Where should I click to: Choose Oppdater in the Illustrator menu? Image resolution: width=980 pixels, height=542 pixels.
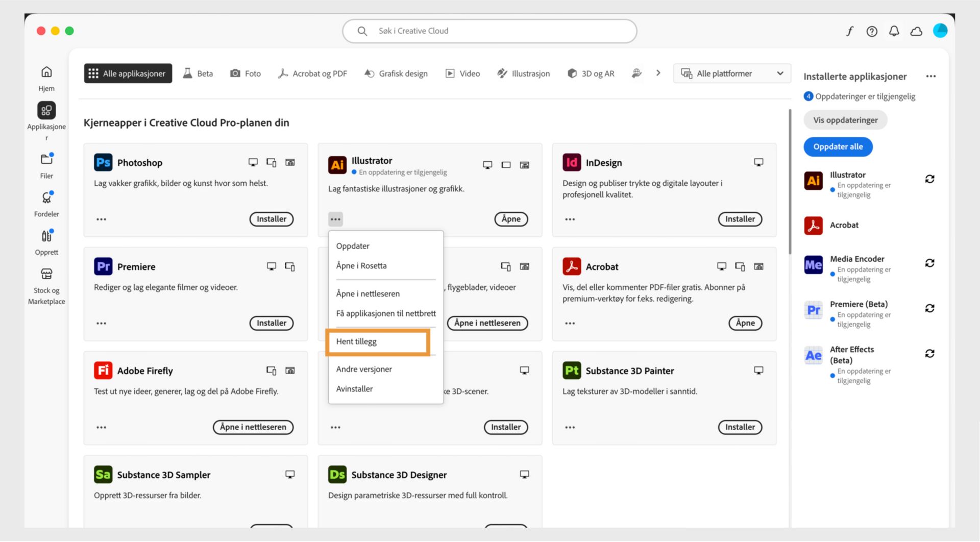pos(385,246)
